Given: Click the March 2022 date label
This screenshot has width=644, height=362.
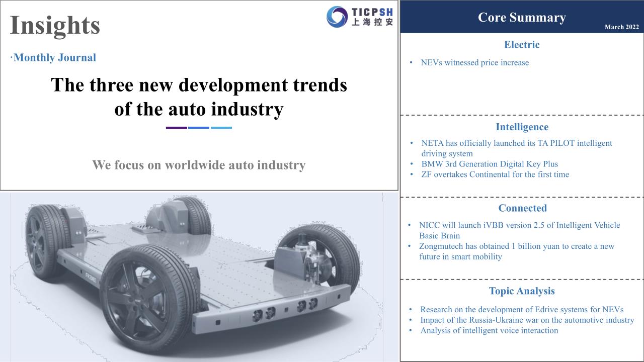Looking at the screenshot, I should click(x=621, y=27).
